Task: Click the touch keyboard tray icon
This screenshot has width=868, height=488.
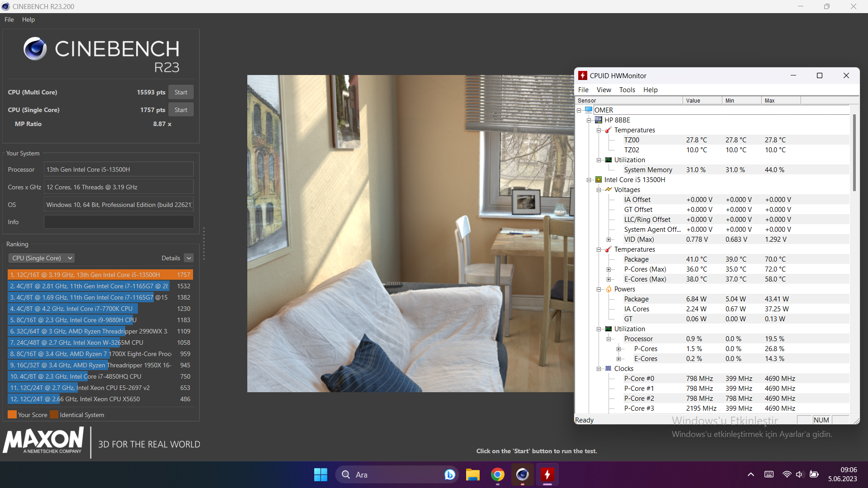Action: [x=769, y=474]
